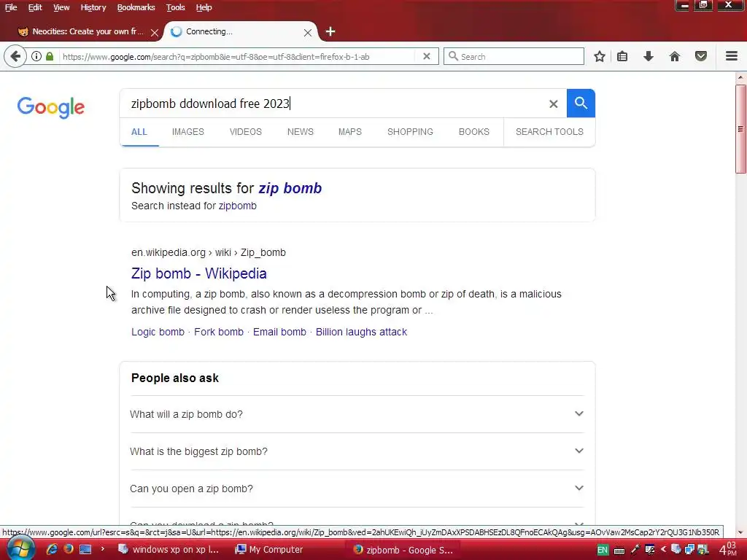This screenshot has width=747, height=560.
Task: Close the Connecting tab
Action: 308,32
